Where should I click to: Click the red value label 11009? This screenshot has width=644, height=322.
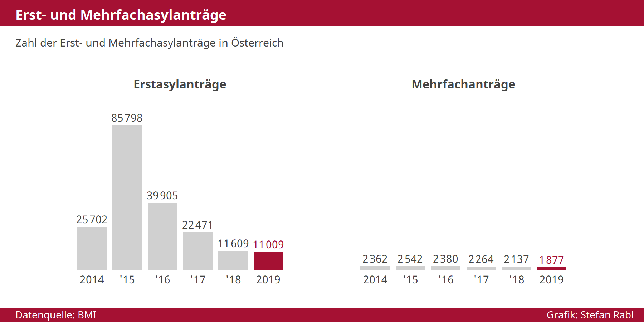tap(268, 245)
